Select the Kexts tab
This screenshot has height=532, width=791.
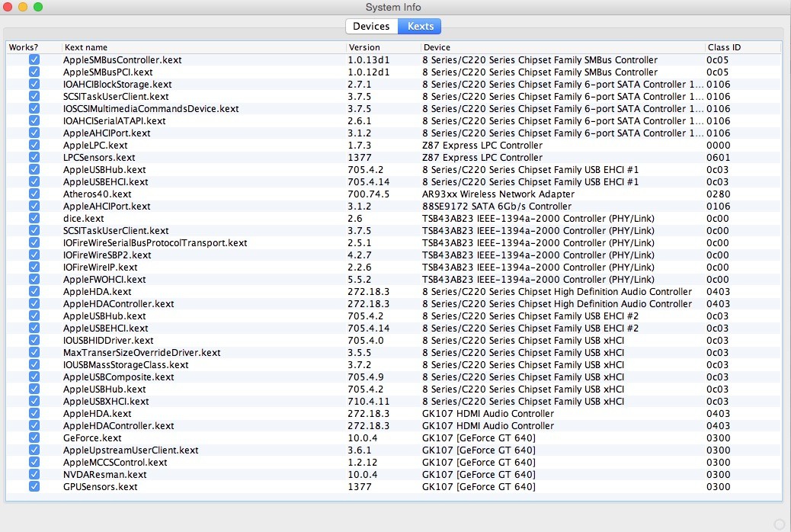[421, 26]
